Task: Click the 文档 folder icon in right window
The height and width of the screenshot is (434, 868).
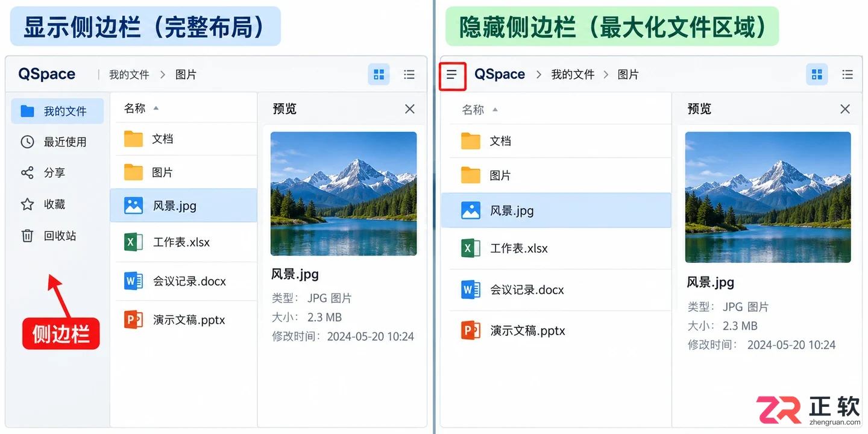Action: click(471, 141)
